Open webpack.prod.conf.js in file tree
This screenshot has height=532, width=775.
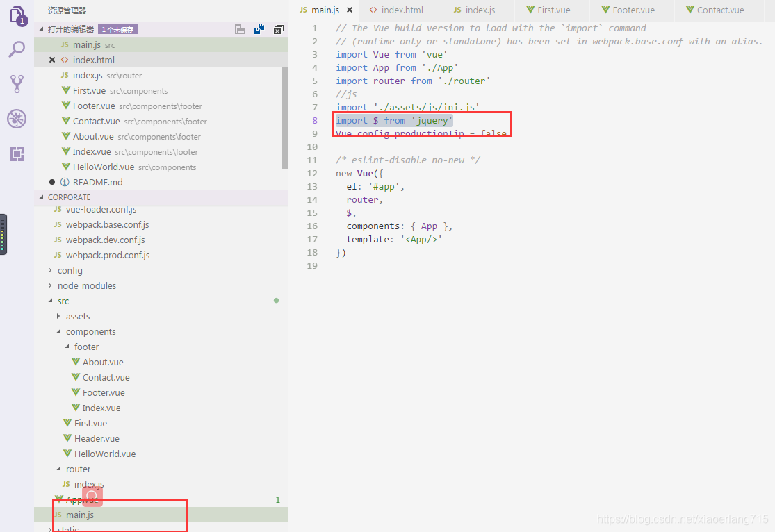[161, 256]
